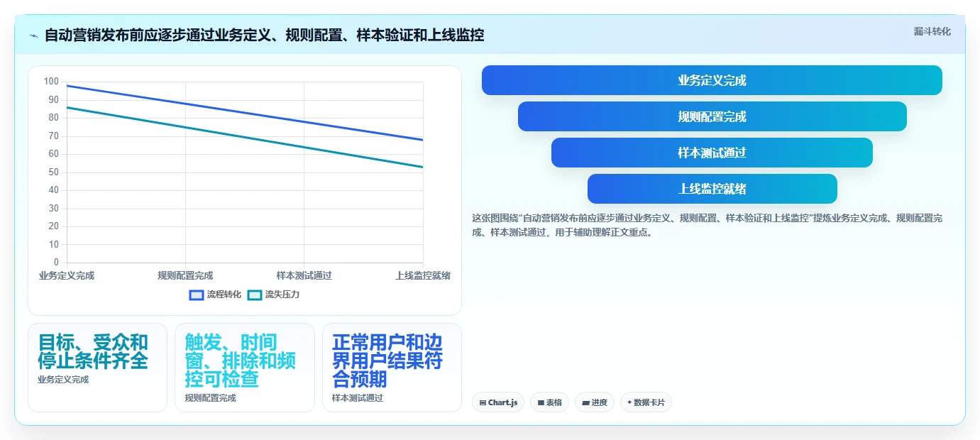Open the 正常用户和边界用户结果符合预期 data card
The height and width of the screenshot is (440, 980).
tap(392, 368)
